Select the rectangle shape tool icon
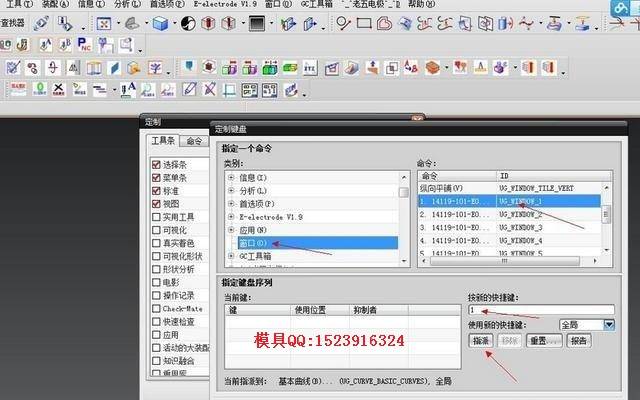The width and height of the screenshot is (640, 400). (x=364, y=23)
